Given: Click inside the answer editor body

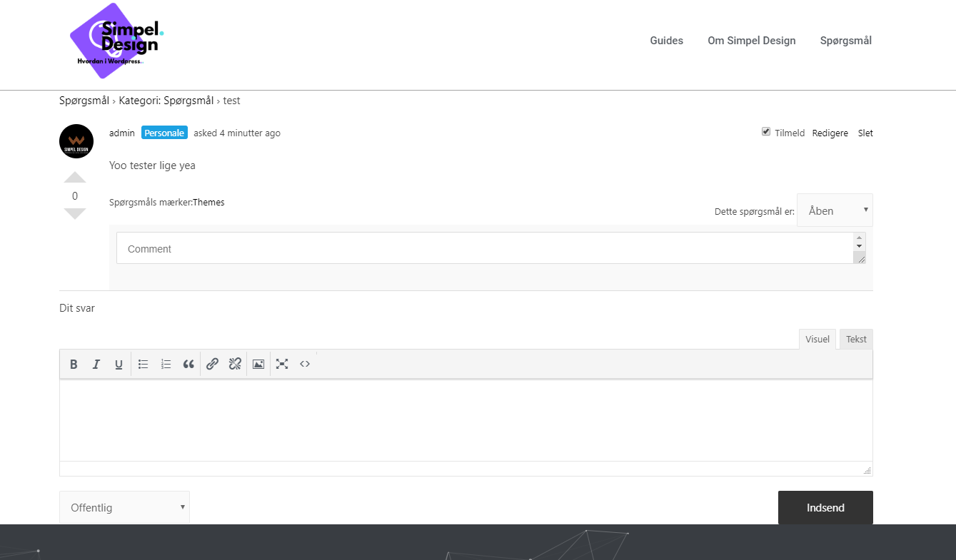Looking at the screenshot, I should [x=466, y=420].
